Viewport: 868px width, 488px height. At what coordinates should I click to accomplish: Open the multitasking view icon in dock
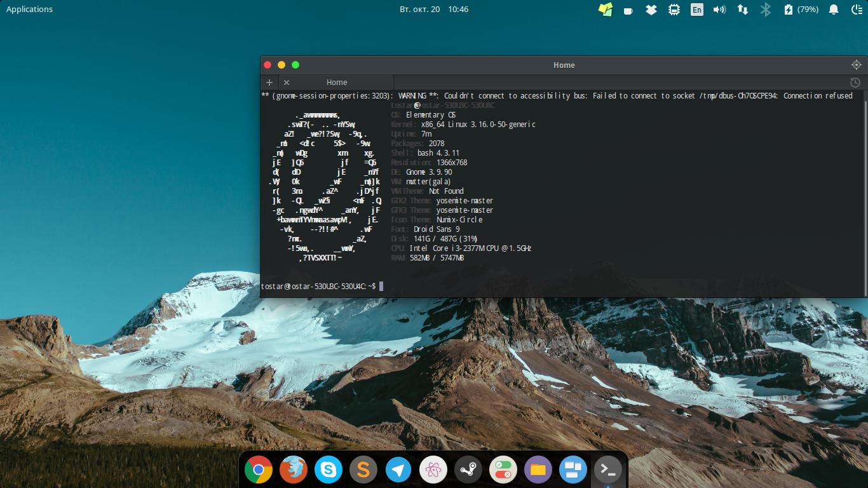pos(573,470)
